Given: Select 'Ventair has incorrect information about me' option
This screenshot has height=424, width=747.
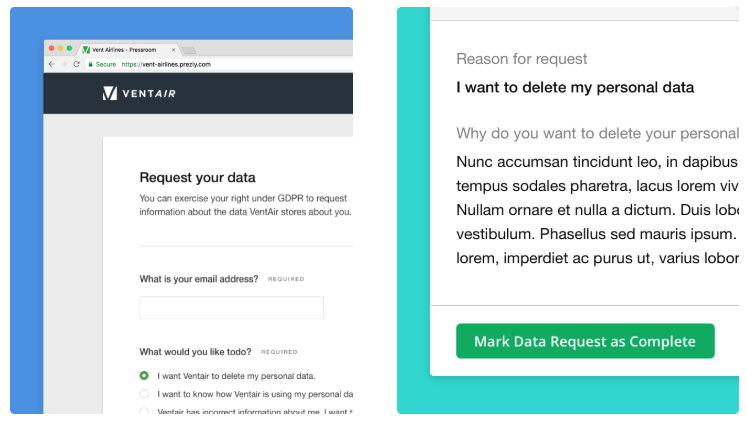Looking at the screenshot, I should tap(144, 411).
